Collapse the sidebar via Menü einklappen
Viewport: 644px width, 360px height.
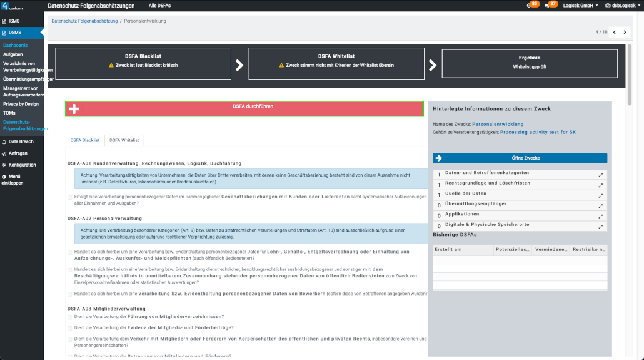click(x=13, y=180)
